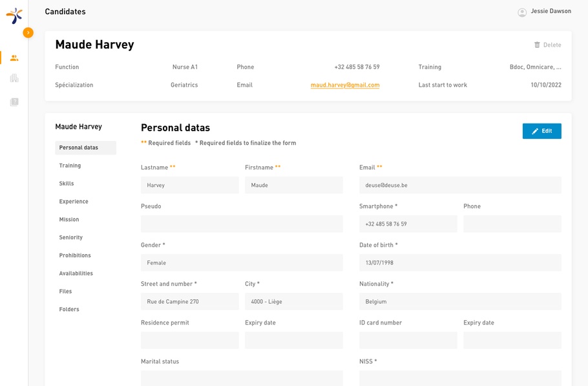Switch to the Training section

click(x=70, y=166)
